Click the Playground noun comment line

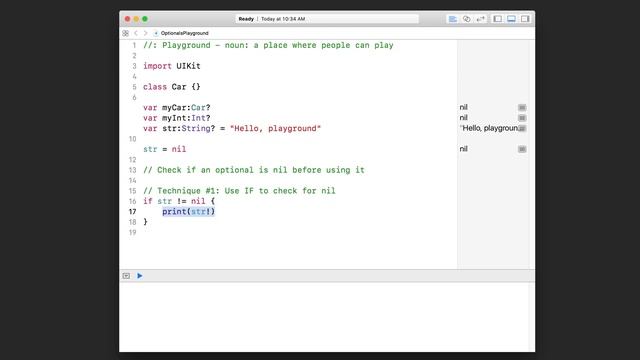click(268, 45)
